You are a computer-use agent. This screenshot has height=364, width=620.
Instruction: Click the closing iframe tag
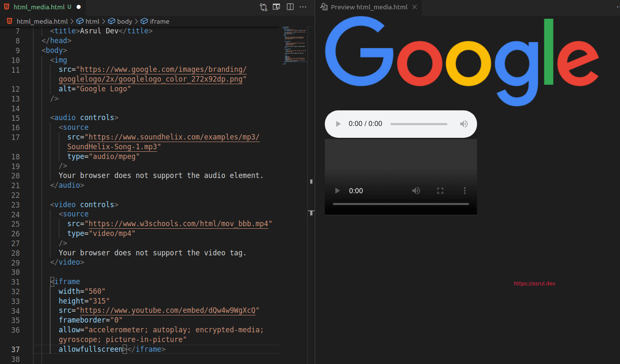click(146, 349)
